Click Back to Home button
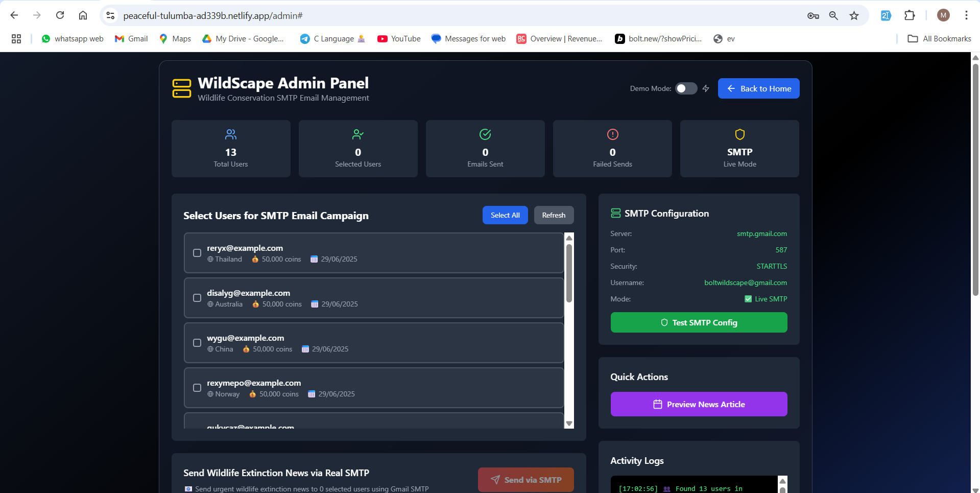Viewport: 980px width, 493px height. [x=758, y=88]
